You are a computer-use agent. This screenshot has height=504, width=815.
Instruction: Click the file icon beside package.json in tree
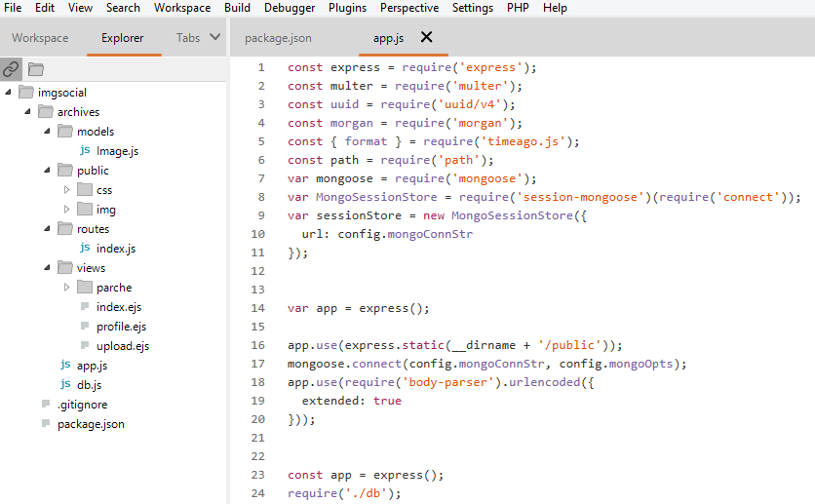46,423
